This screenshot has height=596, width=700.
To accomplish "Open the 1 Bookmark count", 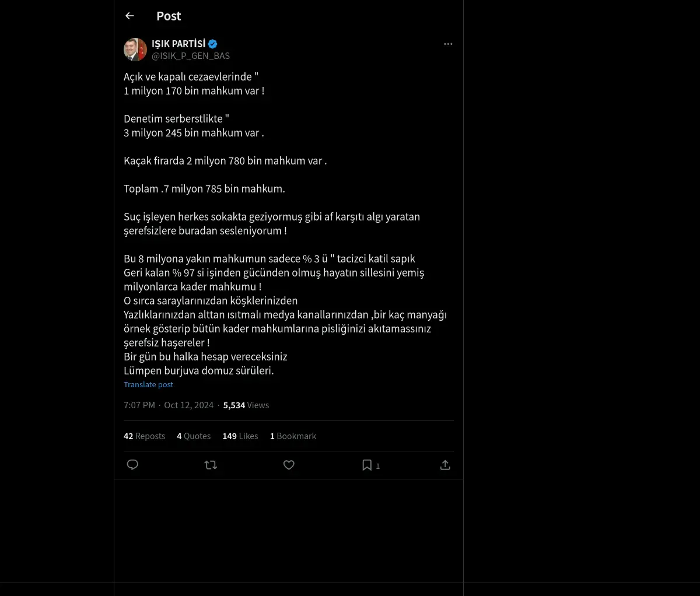I will pos(293,436).
